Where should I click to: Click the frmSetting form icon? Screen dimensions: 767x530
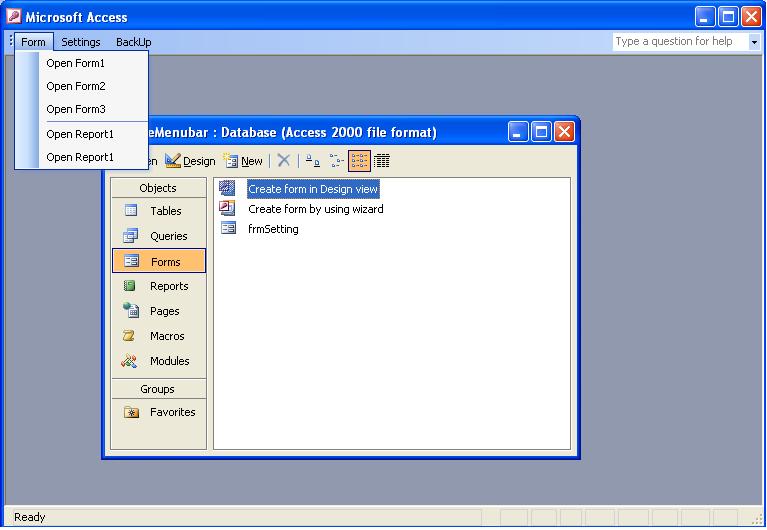point(228,228)
